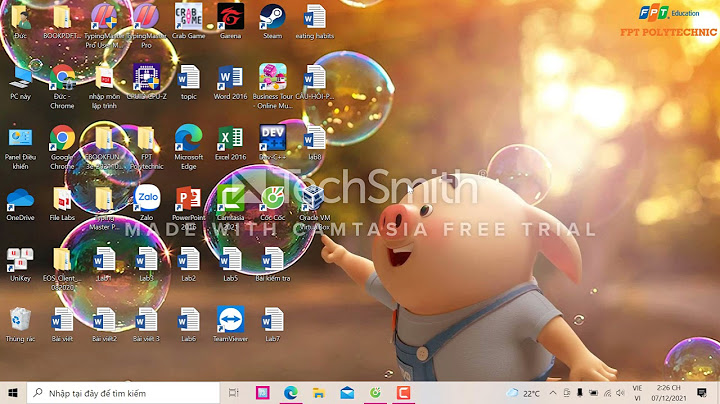Select the BOOKPDFT folder on desktop
Viewport: 720px width, 404px height.
tap(62, 21)
